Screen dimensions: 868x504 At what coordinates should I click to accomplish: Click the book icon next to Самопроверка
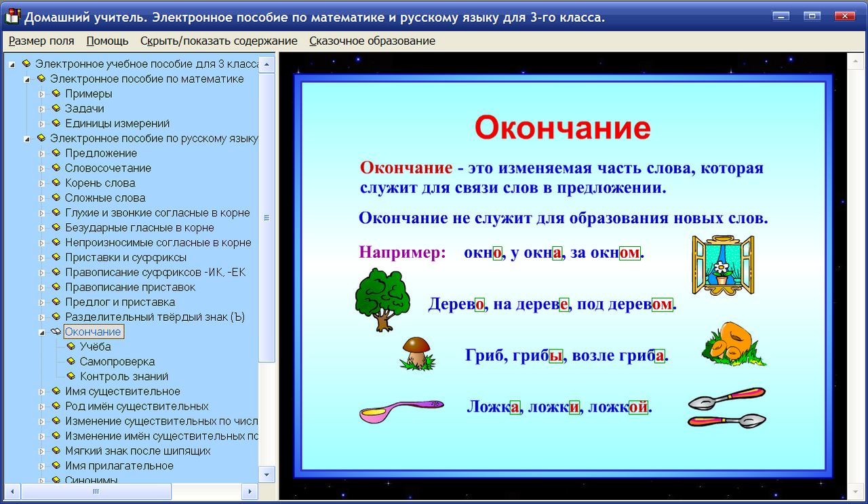[x=73, y=362]
